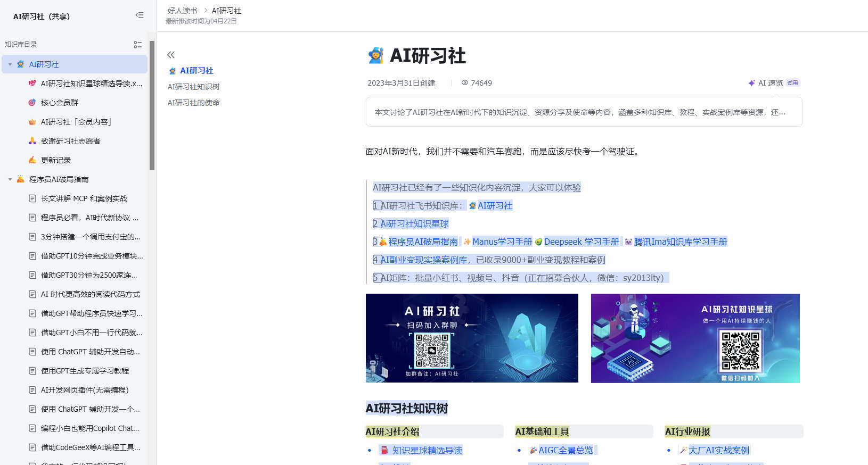The image size is (868, 465).
Task: Click the crown icon beside 会员内容
Action: click(x=32, y=122)
